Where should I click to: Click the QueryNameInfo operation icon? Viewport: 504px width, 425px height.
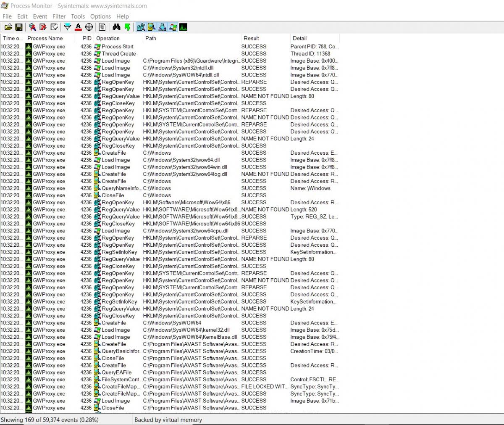coord(97,188)
